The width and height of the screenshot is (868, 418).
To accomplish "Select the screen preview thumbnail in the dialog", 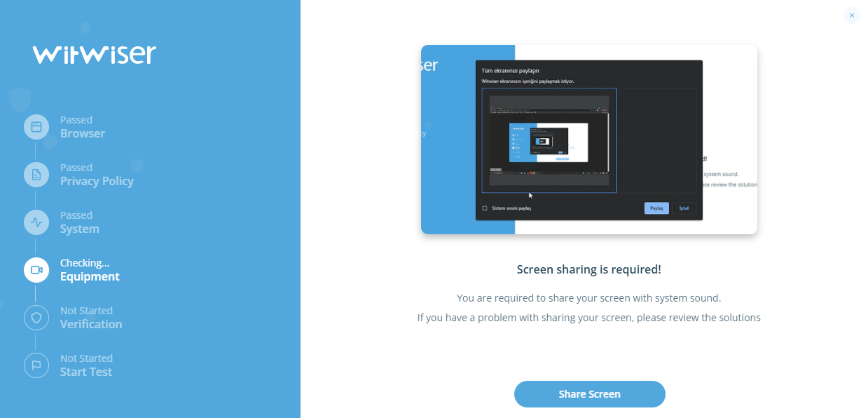I will tap(549, 140).
